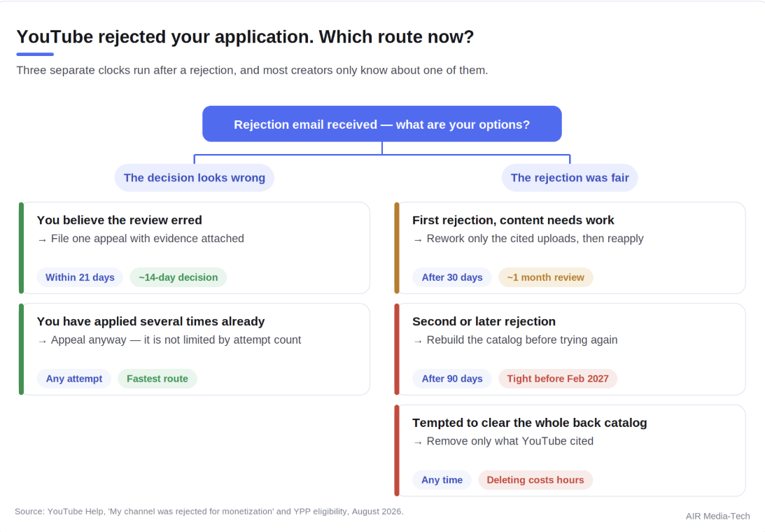Click the 'Within 21 days' tag

[x=80, y=277]
